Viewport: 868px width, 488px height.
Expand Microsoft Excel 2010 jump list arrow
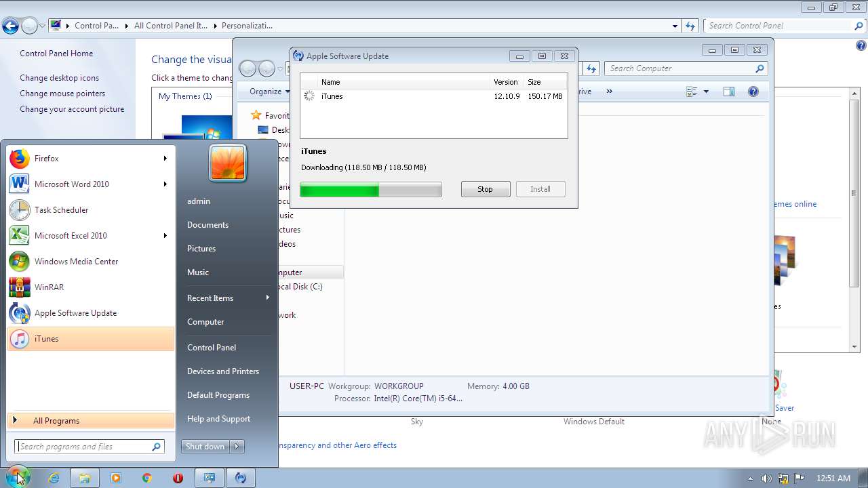pyautogui.click(x=165, y=236)
